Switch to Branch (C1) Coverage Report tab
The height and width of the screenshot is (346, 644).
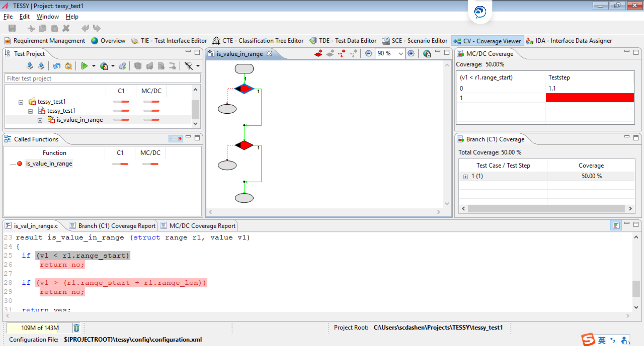(x=113, y=226)
